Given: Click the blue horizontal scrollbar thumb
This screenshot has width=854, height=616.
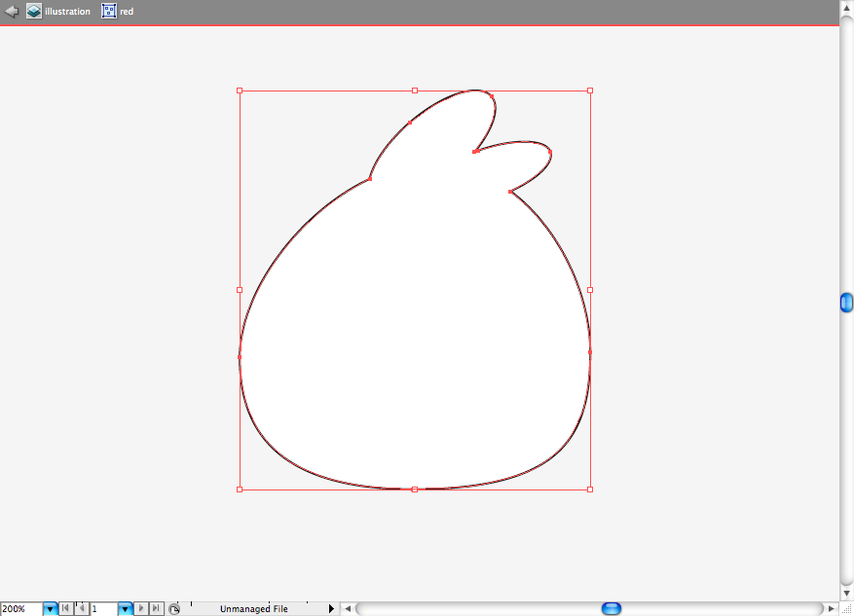Looking at the screenshot, I should (612, 608).
